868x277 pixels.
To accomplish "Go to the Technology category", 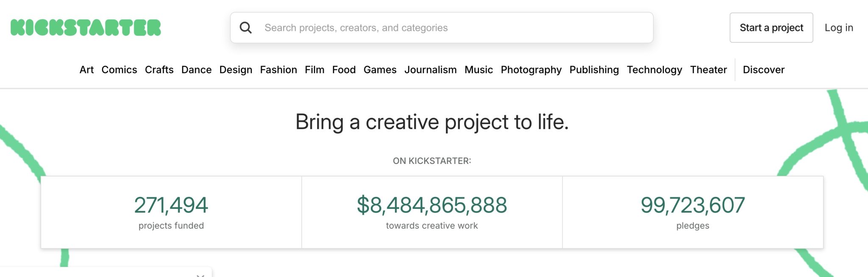I will [654, 69].
